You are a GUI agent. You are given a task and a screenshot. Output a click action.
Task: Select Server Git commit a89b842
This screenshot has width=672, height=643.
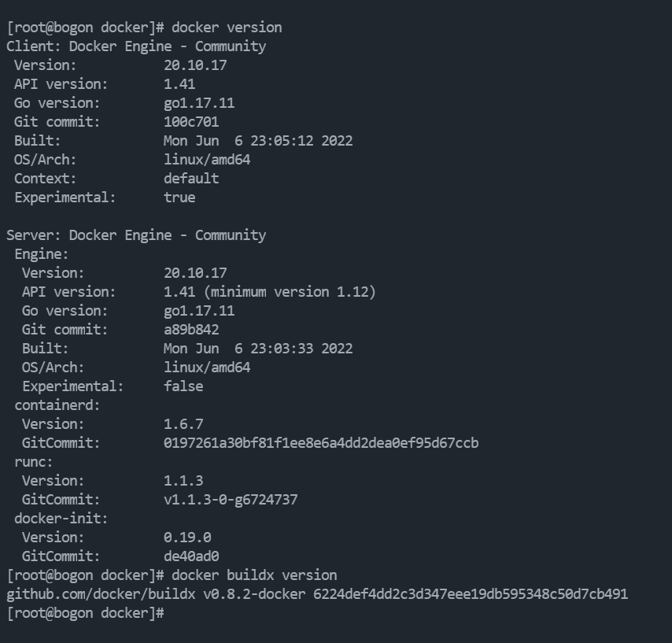191,330
